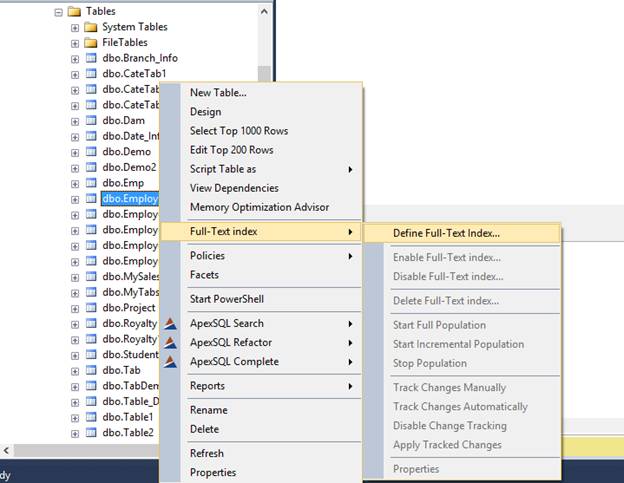This screenshot has width=624, height=483.
Task: Open Properties at bottom of context menu
Action: (x=261, y=473)
